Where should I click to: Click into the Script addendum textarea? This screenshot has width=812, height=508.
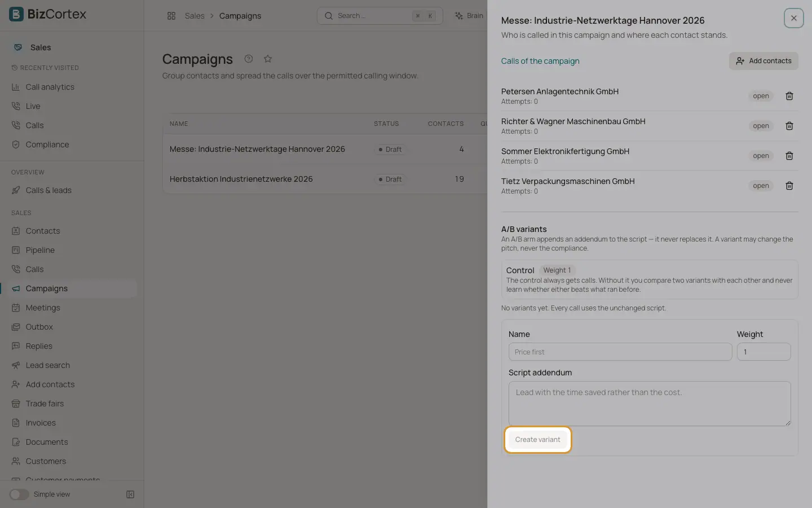(x=650, y=404)
